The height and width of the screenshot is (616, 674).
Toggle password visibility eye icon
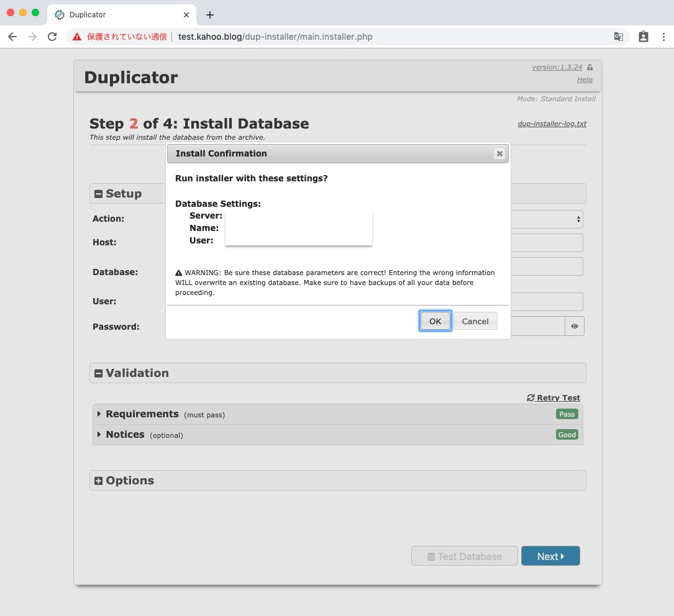coord(575,326)
